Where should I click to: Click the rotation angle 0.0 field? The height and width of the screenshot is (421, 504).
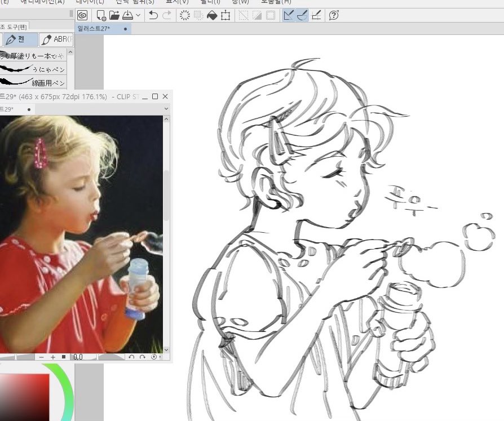coord(78,357)
